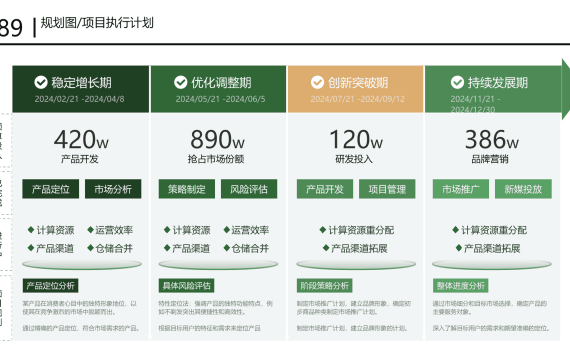
Task: Click the description paragraph under 具体风险评估
Action: 216,316
